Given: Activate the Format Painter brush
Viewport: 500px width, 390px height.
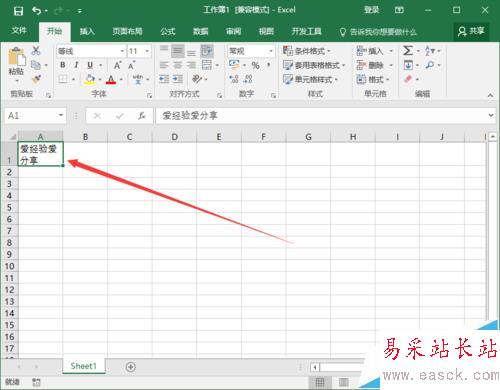Looking at the screenshot, I should click(x=36, y=79).
